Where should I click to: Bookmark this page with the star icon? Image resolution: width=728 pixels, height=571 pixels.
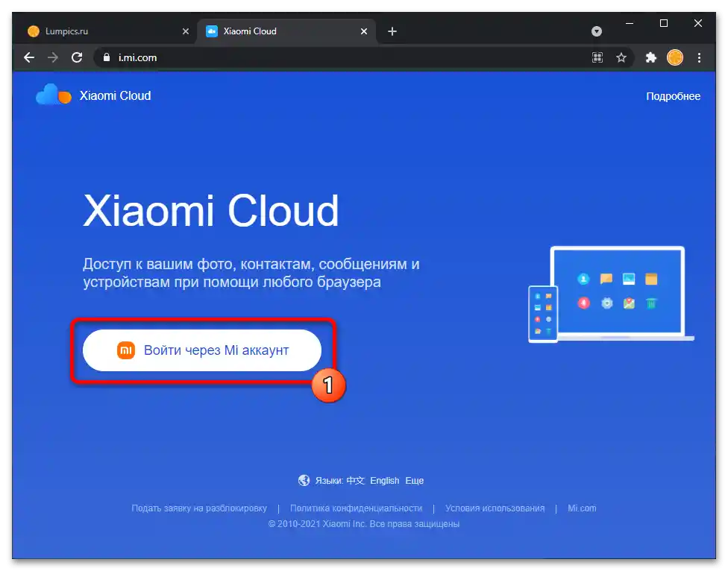tap(621, 57)
